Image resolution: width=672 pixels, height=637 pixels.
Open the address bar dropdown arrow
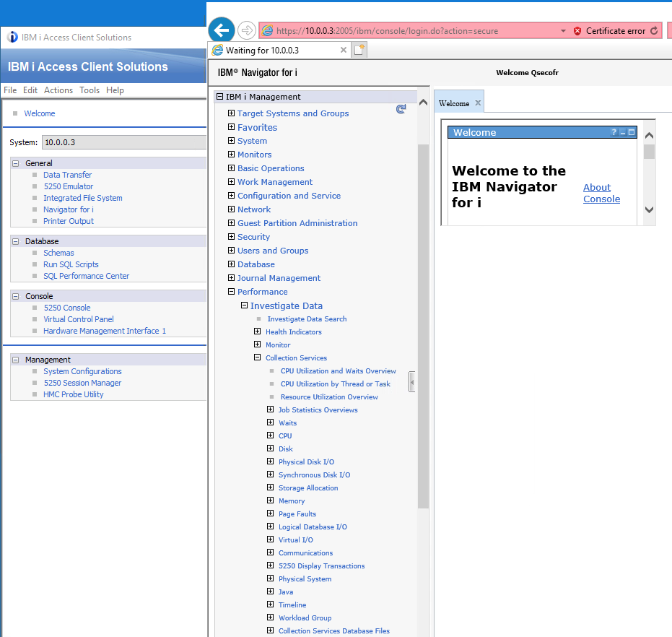point(563,31)
